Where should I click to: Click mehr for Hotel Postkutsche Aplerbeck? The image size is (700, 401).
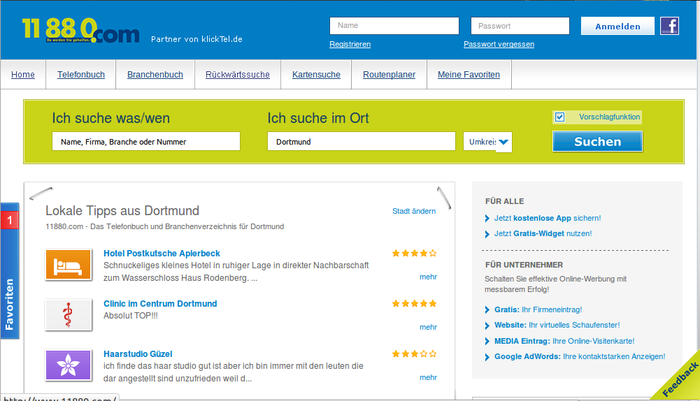point(428,277)
